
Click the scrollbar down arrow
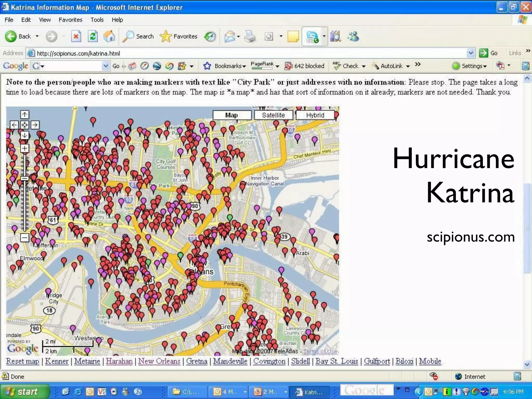[527, 364]
